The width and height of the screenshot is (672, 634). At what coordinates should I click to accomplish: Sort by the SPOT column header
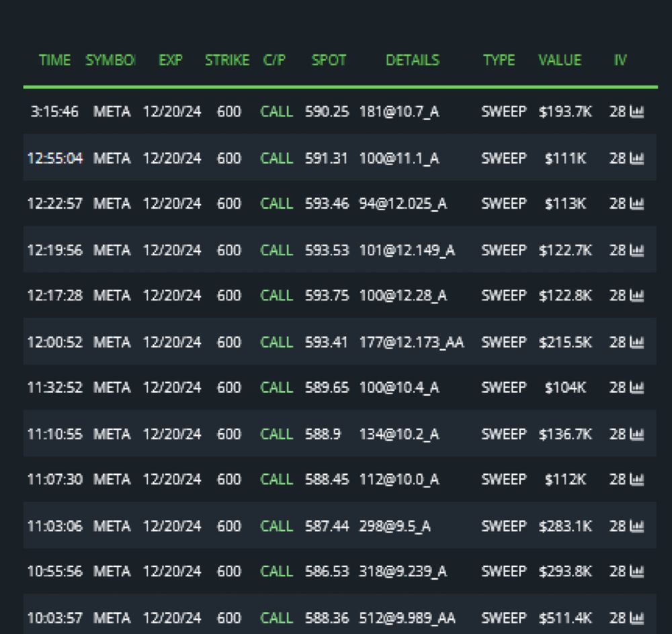(x=329, y=60)
